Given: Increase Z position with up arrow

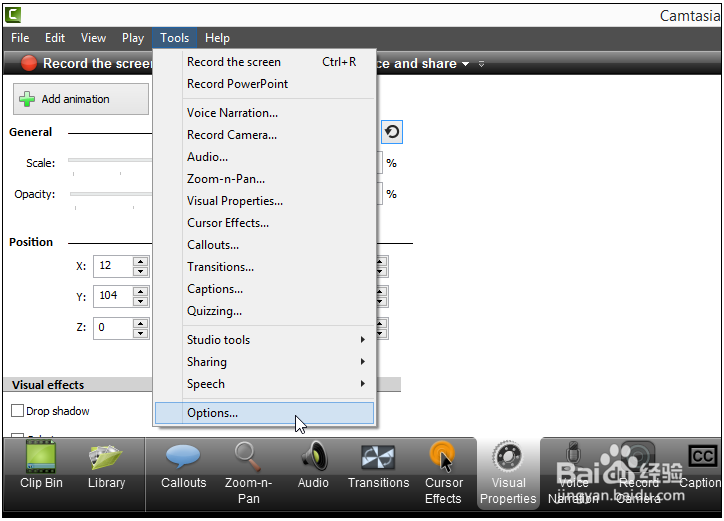Looking at the screenshot, I should 140,323.
